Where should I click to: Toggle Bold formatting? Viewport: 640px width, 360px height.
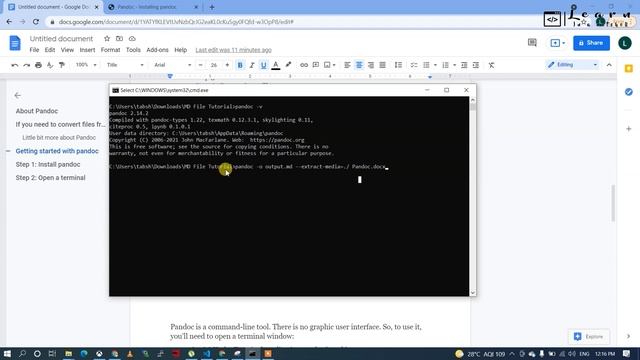pos(240,65)
